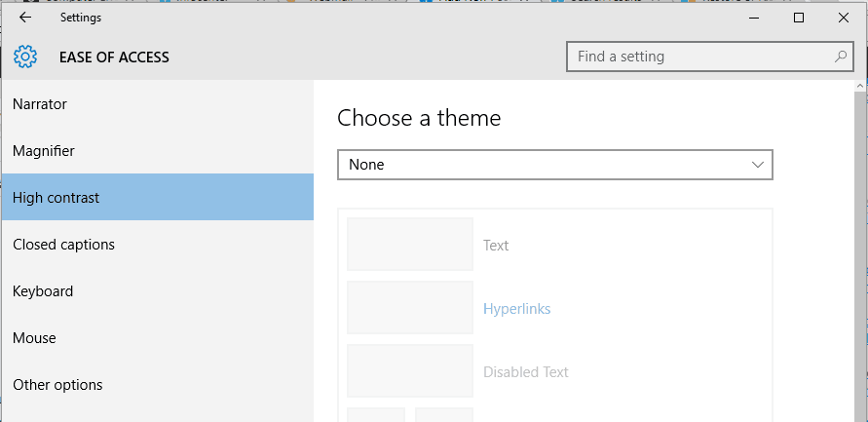The width and height of the screenshot is (868, 422).
Task: Maximize the Settings window
Action: [x=799, y=18]
